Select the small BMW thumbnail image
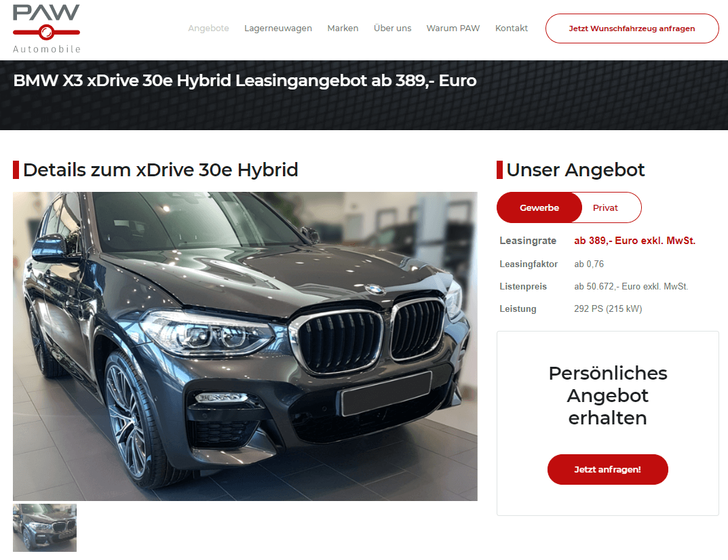The height and width of the screenshot is (560, 728). (x=45, y=528)
